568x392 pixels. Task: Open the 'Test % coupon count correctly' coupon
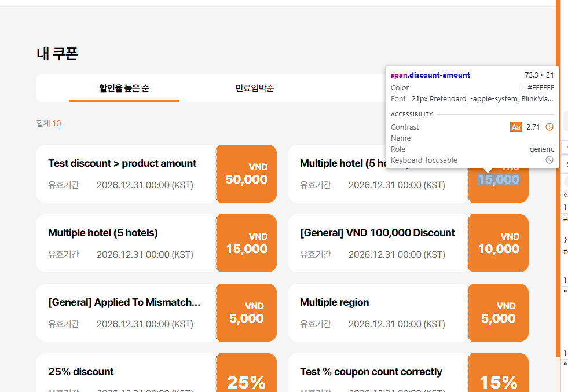(371, 372)
